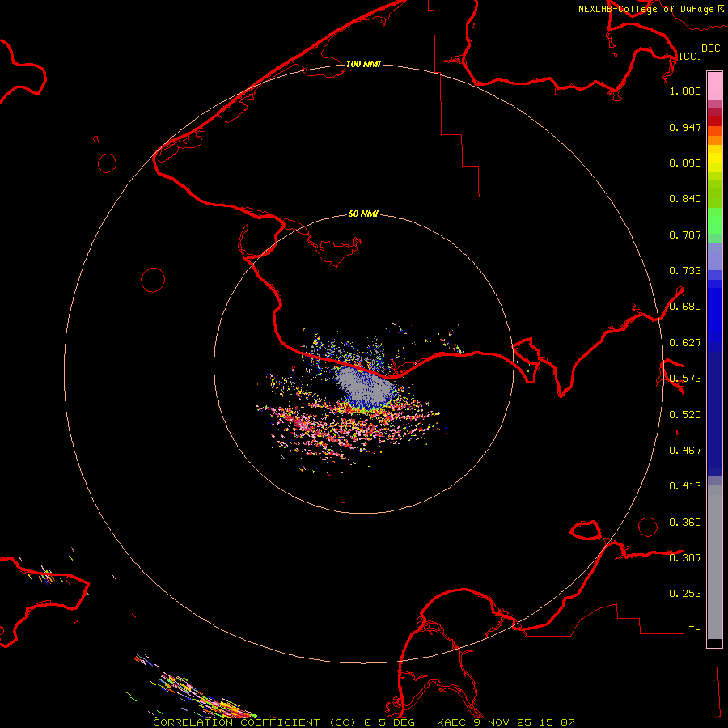Image resolution: width=728 pixels, height=728 pixels.
Task: Click the 0.413 scale value
Action: point(685,486)
